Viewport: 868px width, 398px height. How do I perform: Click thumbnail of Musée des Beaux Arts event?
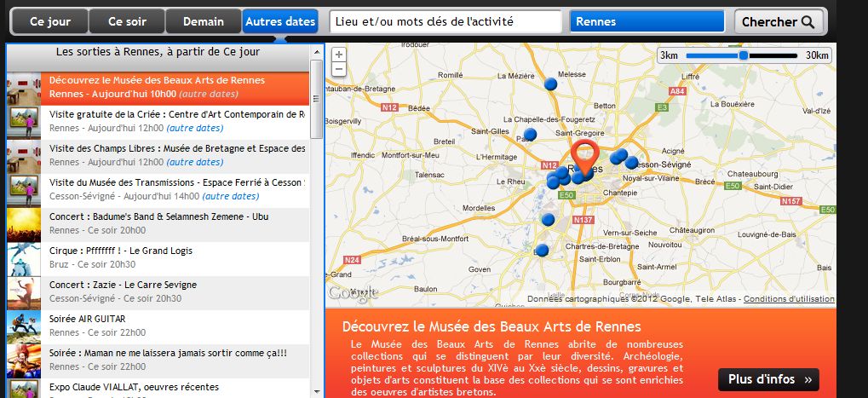(24, 88)
